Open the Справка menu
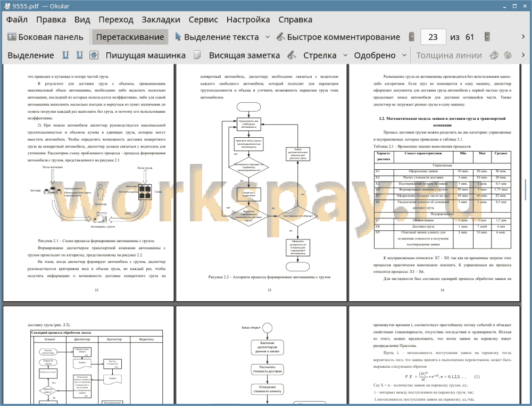 click(x=295, y=20)
